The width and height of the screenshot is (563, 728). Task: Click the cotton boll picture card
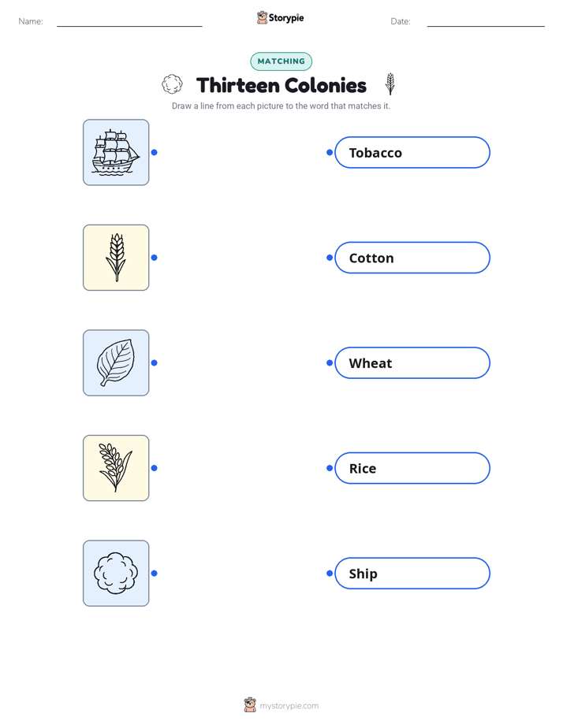click(x=116, y=573)
